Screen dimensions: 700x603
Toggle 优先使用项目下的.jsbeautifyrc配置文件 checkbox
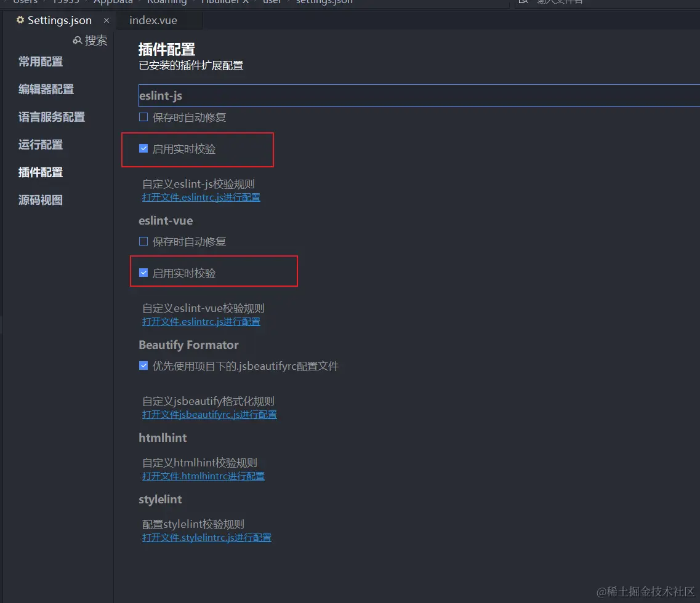click(x=143, y=366)
